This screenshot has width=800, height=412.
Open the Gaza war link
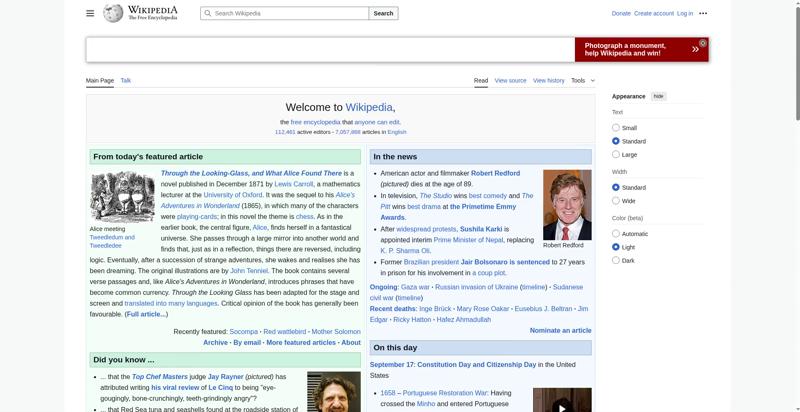point(415,287)
